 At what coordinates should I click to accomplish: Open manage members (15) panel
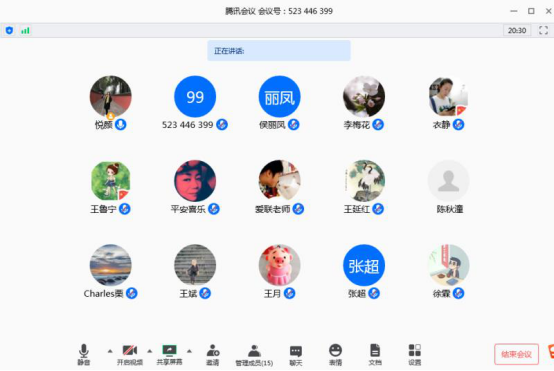pyautogui.click(x=254, y=355)
